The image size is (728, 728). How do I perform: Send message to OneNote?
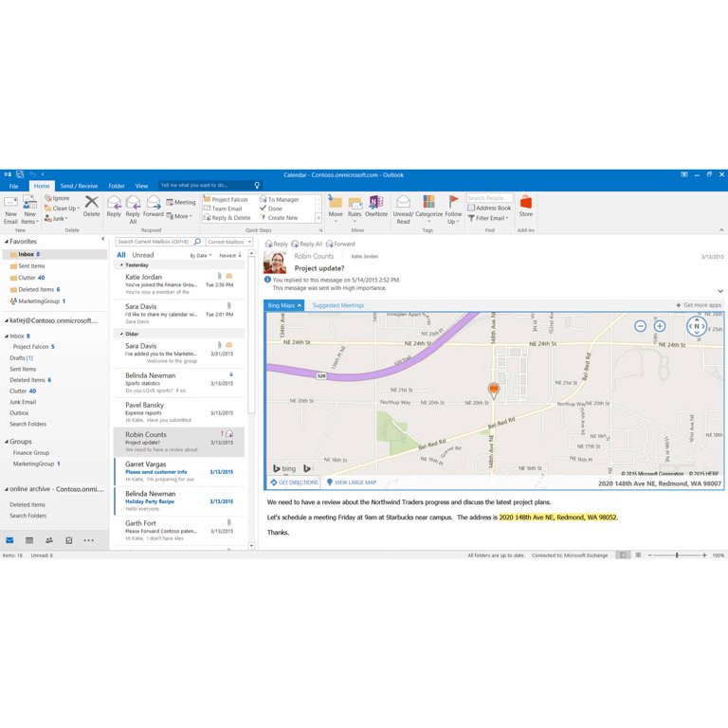click(376, 206)
